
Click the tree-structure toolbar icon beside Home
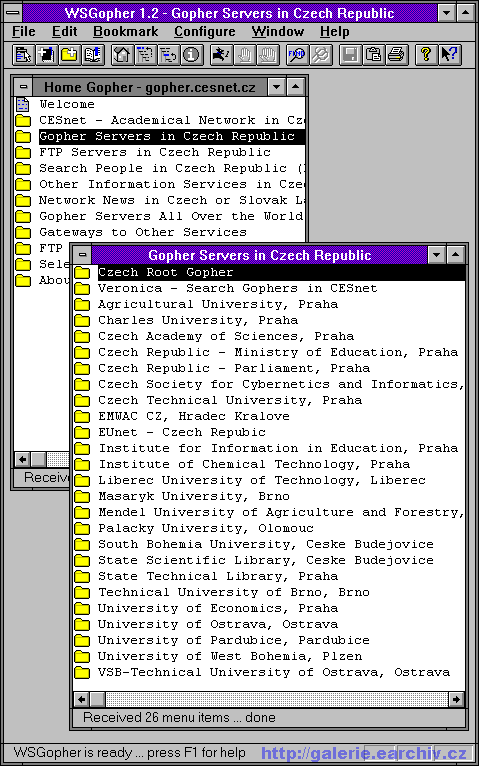click(x=146, y=55)
